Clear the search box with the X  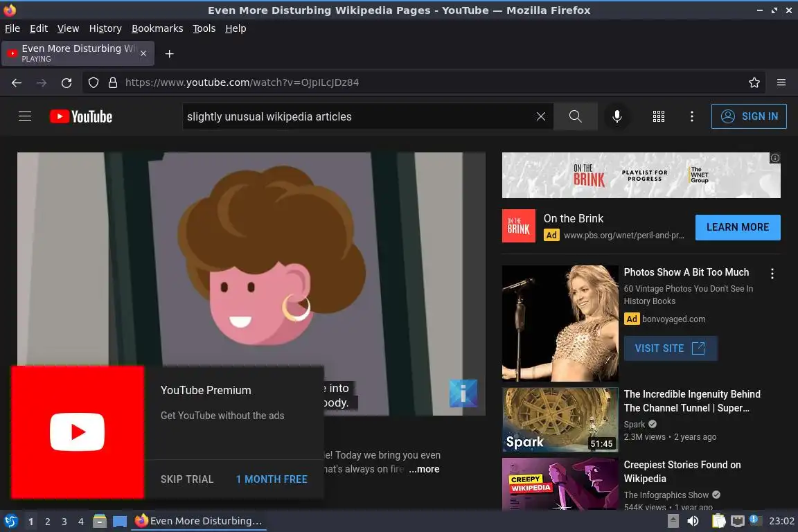click(x=541, y=116)
